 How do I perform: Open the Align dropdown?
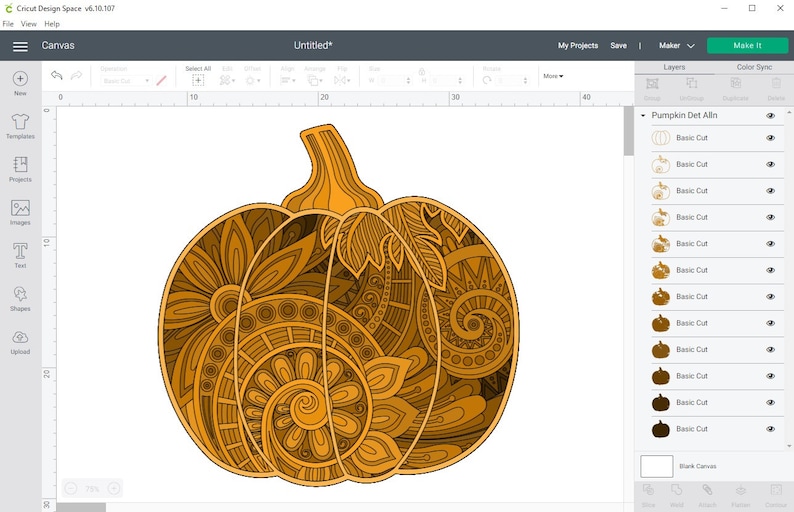pos(288,80)
